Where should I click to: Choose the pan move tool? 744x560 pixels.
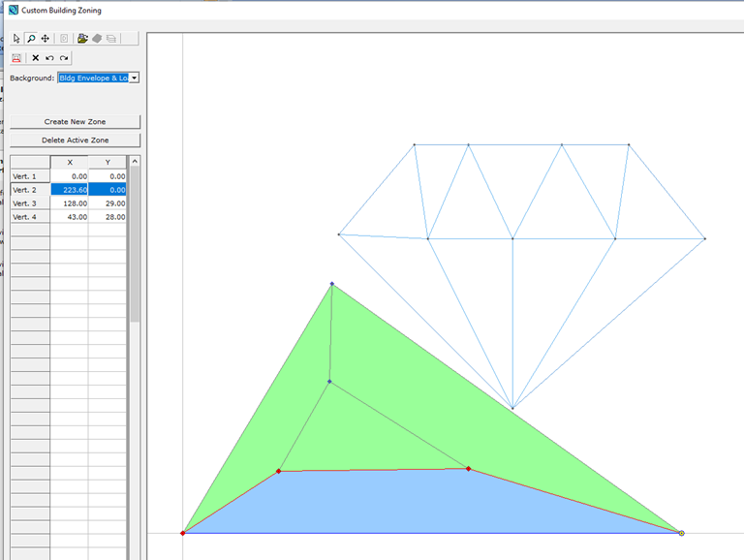coord(46,39)
